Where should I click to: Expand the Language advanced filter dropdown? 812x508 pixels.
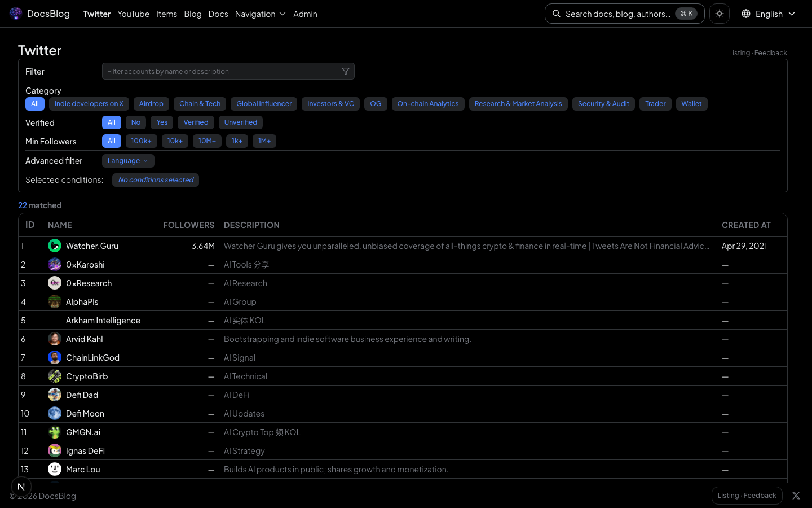coord(128,161)
